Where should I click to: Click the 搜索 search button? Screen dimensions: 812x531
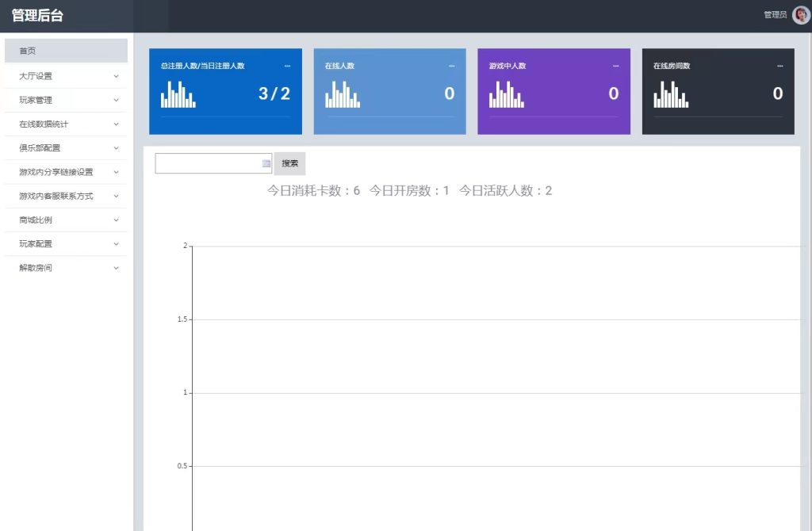pyautogui.click(x=289, y=163)
